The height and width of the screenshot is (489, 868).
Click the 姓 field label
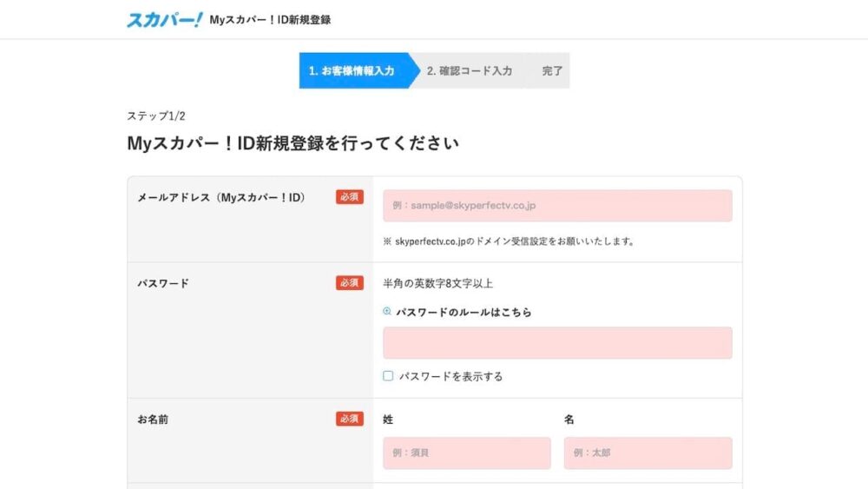[388, 420]
